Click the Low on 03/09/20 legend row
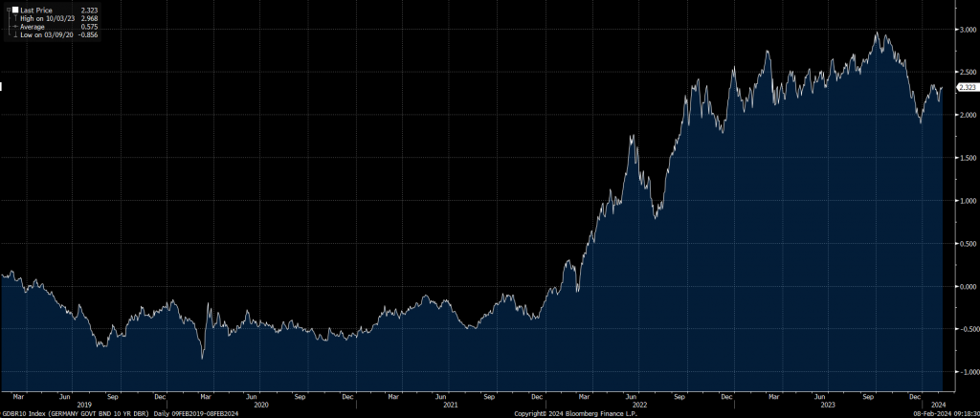The image size is (980, 418). tap(44, 35)
